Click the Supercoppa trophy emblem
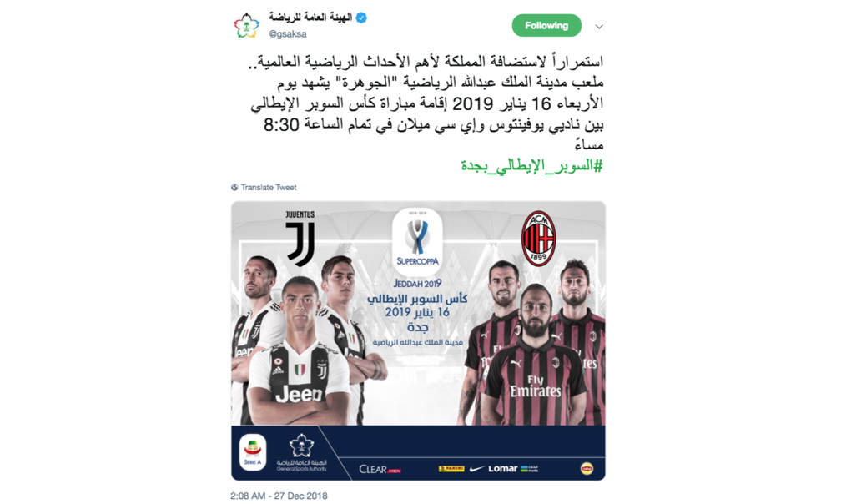The width and height of the screenshot is (841, 504). (x=417, y=241)
